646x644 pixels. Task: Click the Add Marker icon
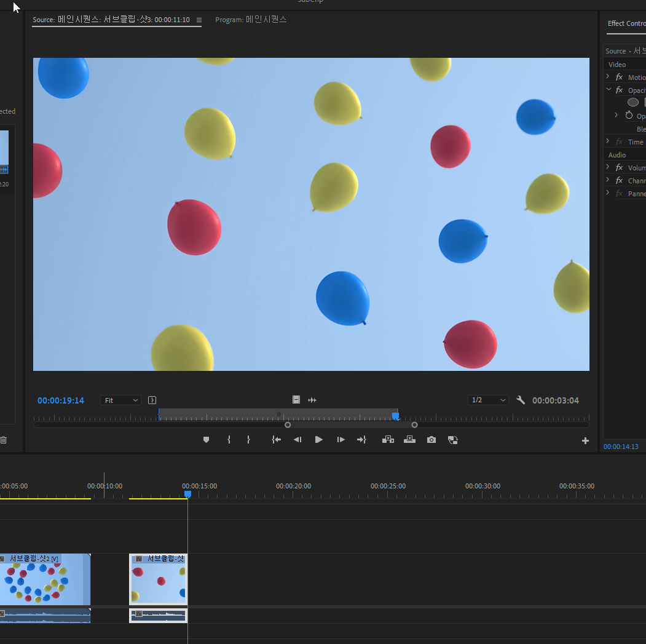point(206,440)
